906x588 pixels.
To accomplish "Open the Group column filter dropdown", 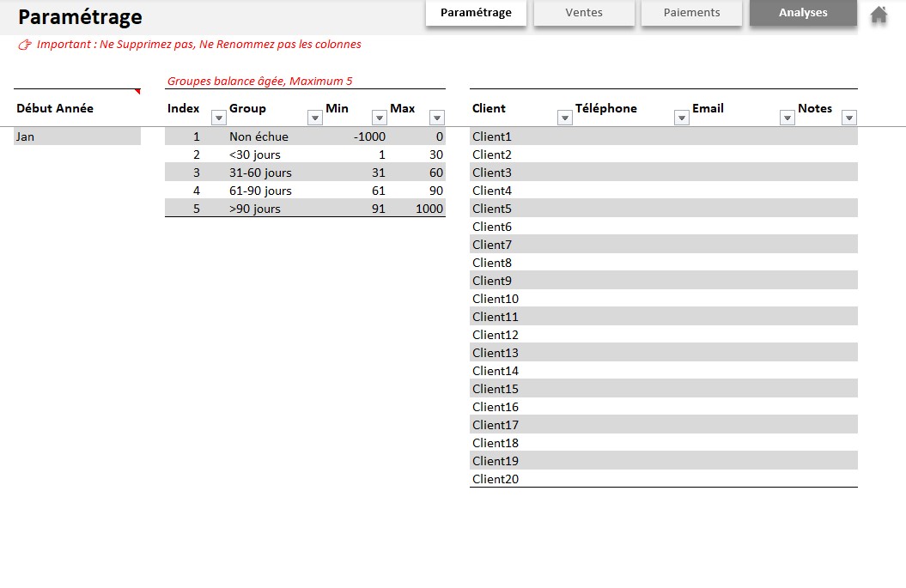I will (x=314, y=118).
